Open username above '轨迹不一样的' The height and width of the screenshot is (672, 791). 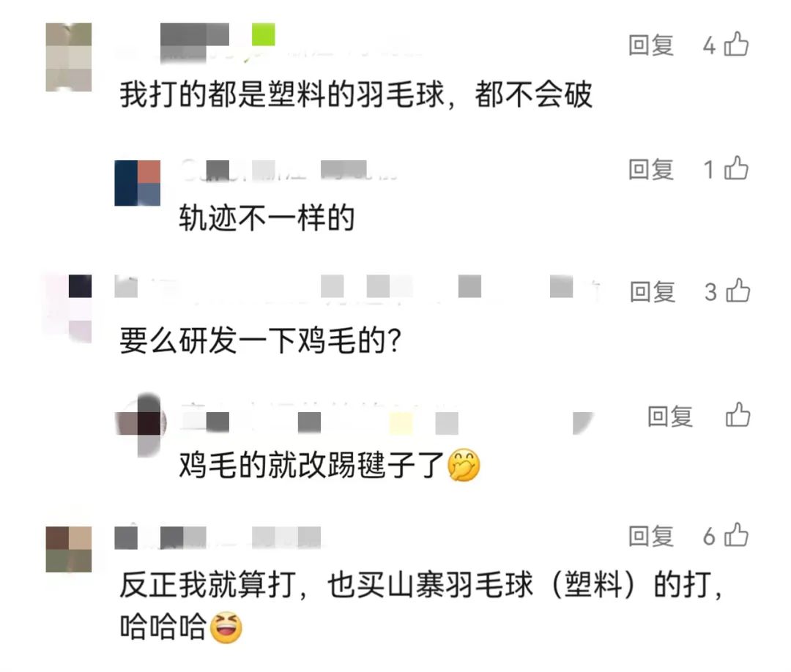click(289, 171)
